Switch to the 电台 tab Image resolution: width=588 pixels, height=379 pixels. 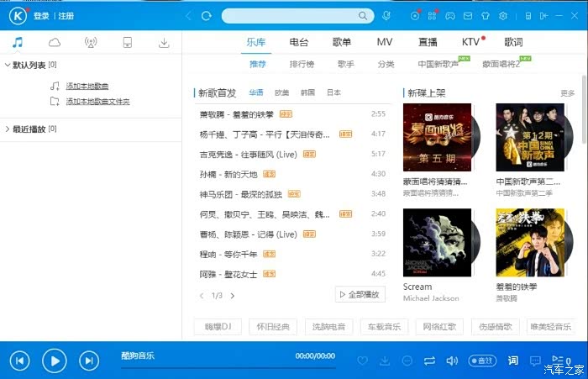pyautogui.click(x=298, y=42)
